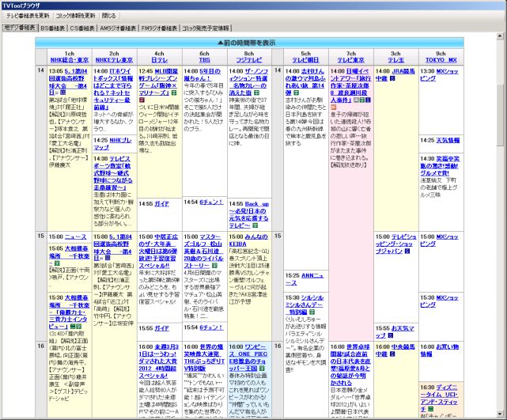Open the 16:00 中央競馬中継 link

pos(395,350)
